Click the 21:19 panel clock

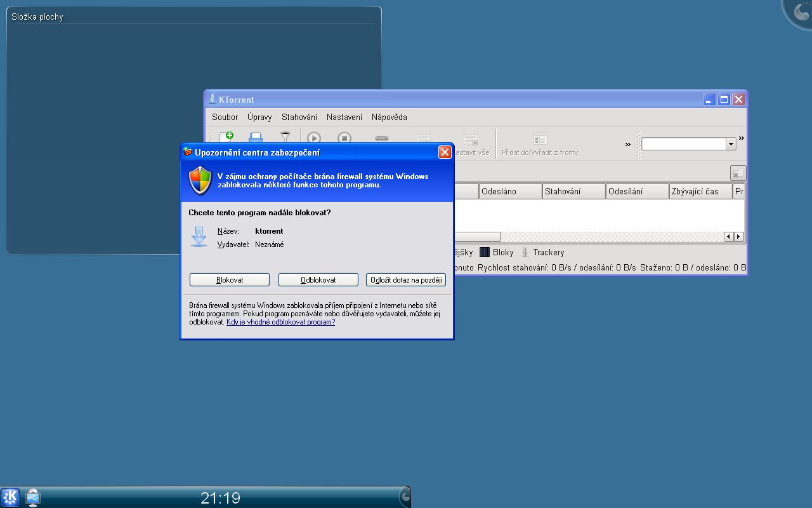click(x=221, y=498)
